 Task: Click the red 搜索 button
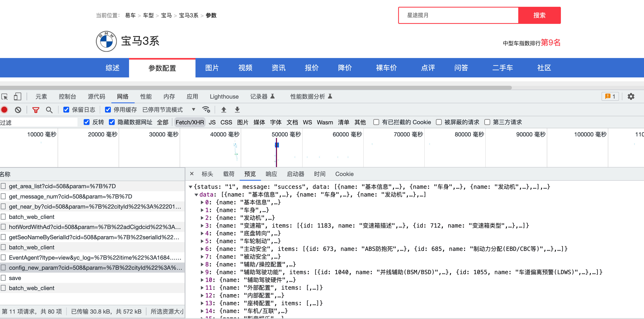pos(540,15)
